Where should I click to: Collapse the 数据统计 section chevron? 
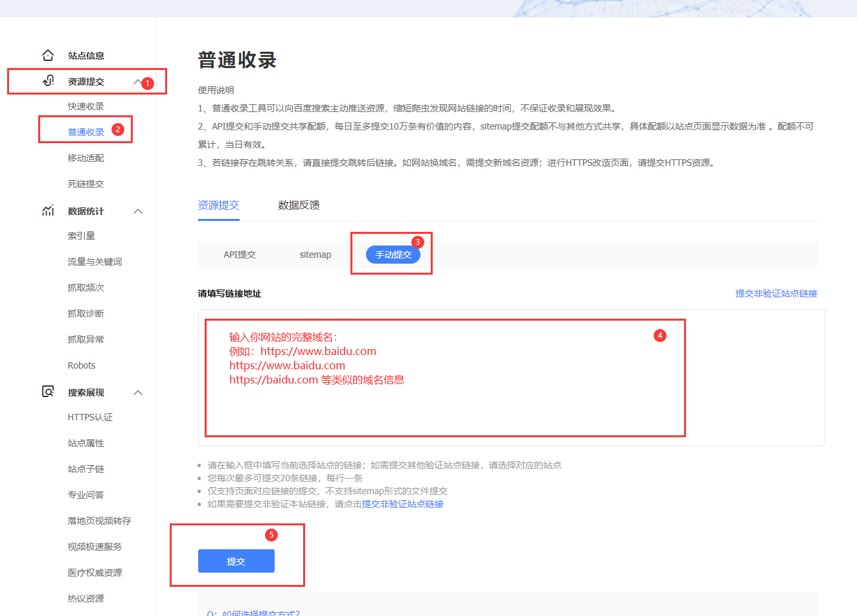(x=138, y=211)
